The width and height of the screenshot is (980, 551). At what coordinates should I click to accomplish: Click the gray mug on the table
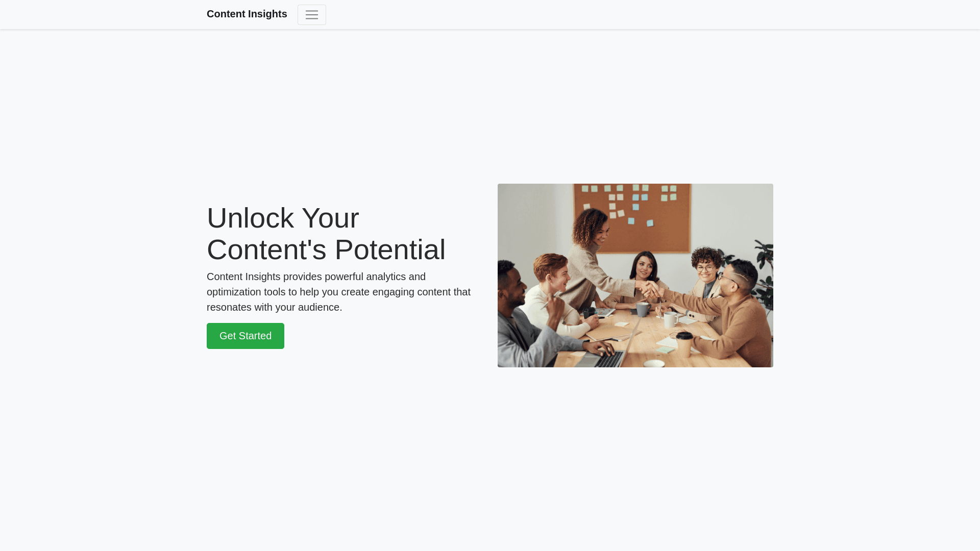(x=643, y=309)
